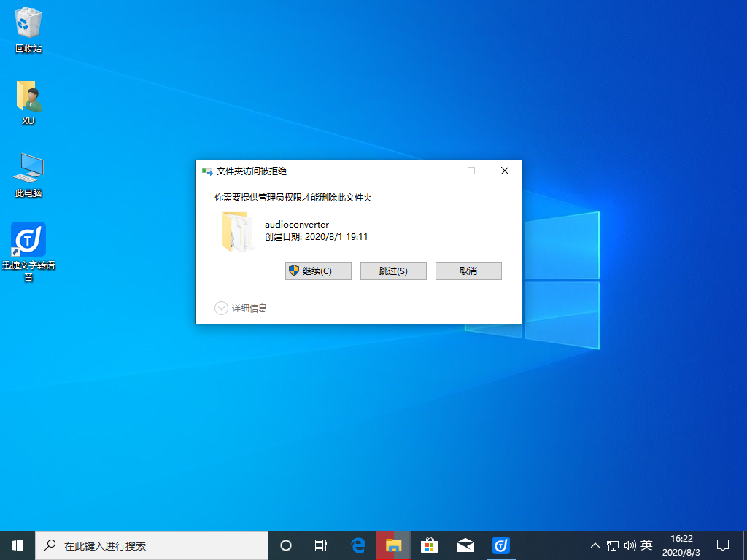Open the volume speaker control
This screenshot has height=560, width=747.
click(630, 545)
